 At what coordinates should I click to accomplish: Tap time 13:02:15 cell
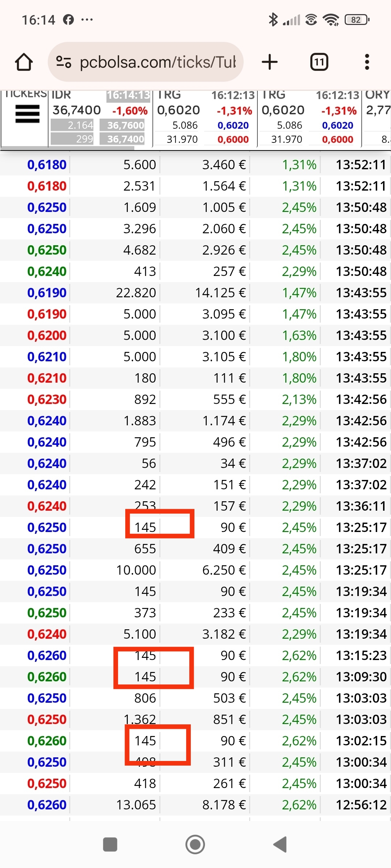point(361,741)
